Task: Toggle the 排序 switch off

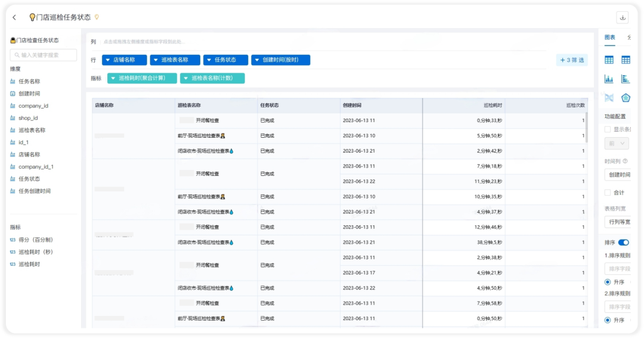Action: click(624, 242)
